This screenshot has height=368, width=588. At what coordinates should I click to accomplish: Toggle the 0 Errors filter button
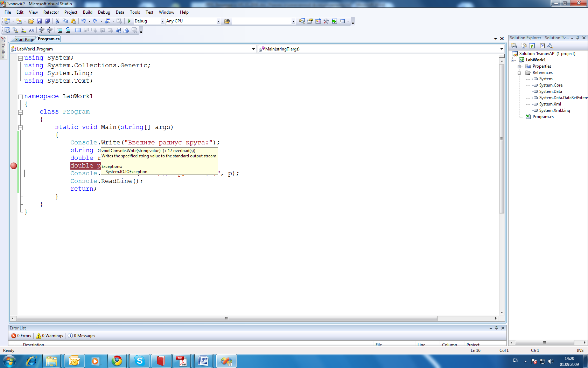pyautogui.click(x=21, y=336)
